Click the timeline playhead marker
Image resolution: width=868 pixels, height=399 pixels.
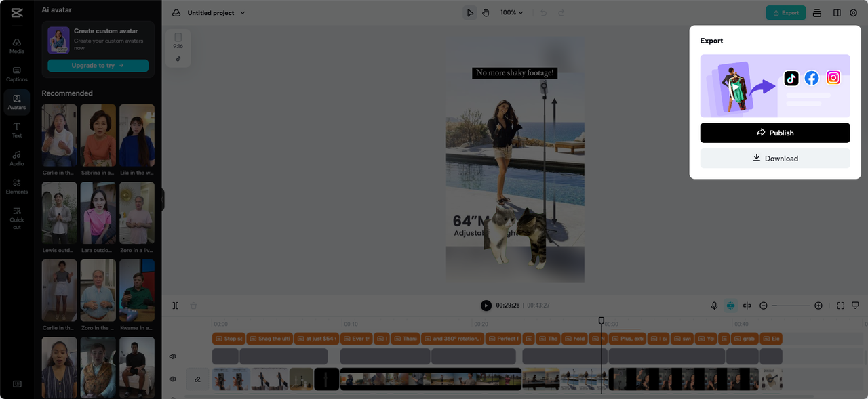pyautogui.click(x=601, y=320)
